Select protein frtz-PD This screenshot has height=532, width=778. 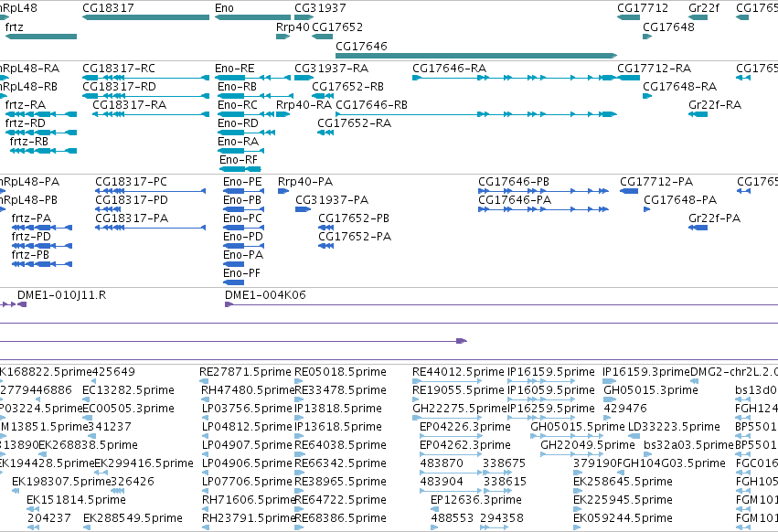[42, 246]
